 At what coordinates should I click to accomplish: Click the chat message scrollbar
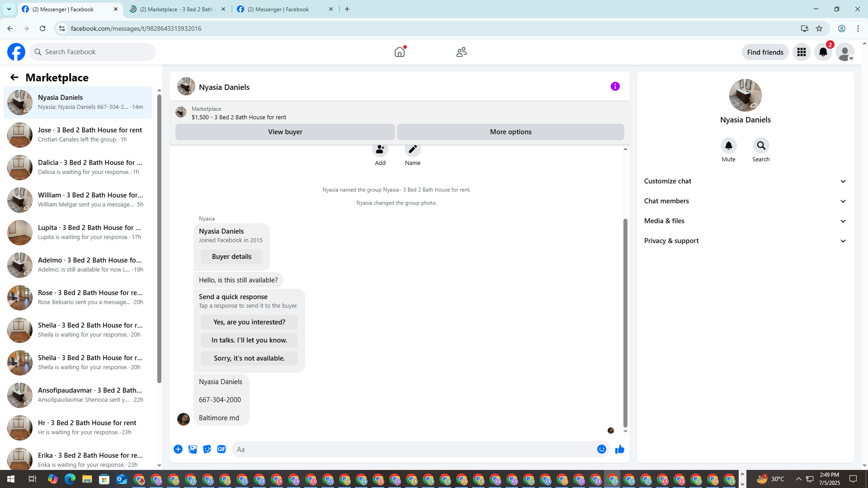625,323
